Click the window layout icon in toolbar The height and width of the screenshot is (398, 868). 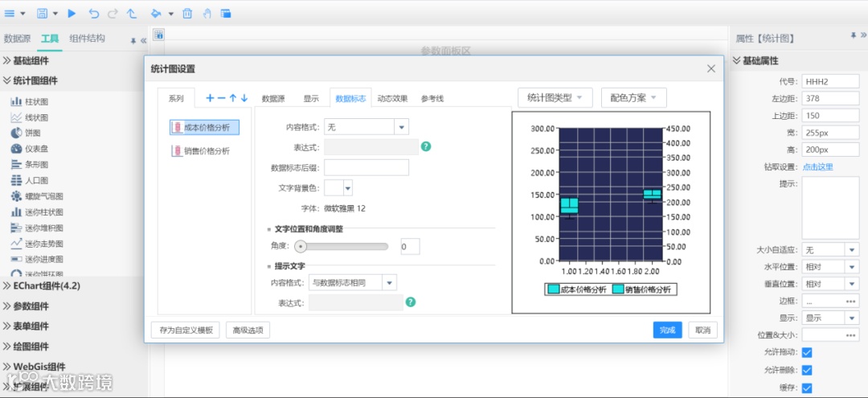(225, 14)
